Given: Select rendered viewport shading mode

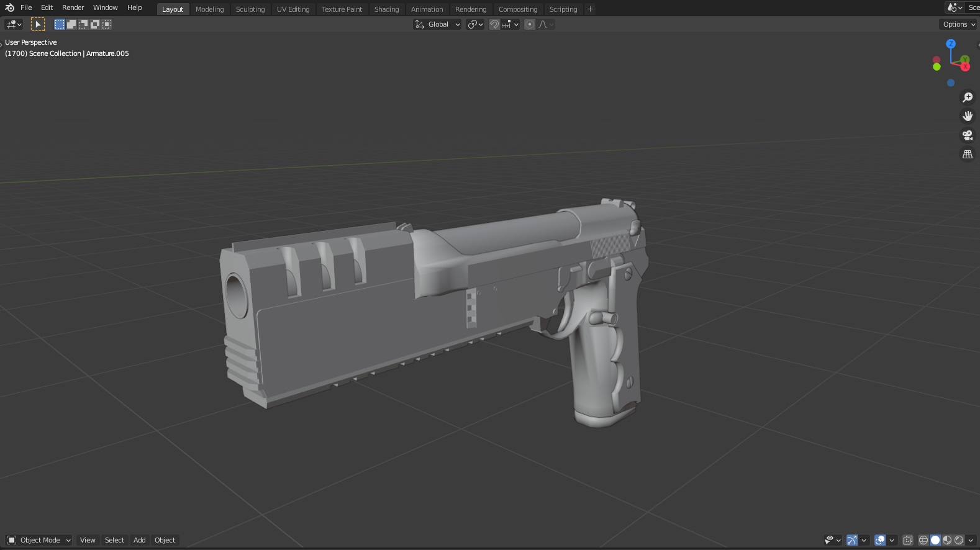Looking at the screenshot, I should click(959, 540).
